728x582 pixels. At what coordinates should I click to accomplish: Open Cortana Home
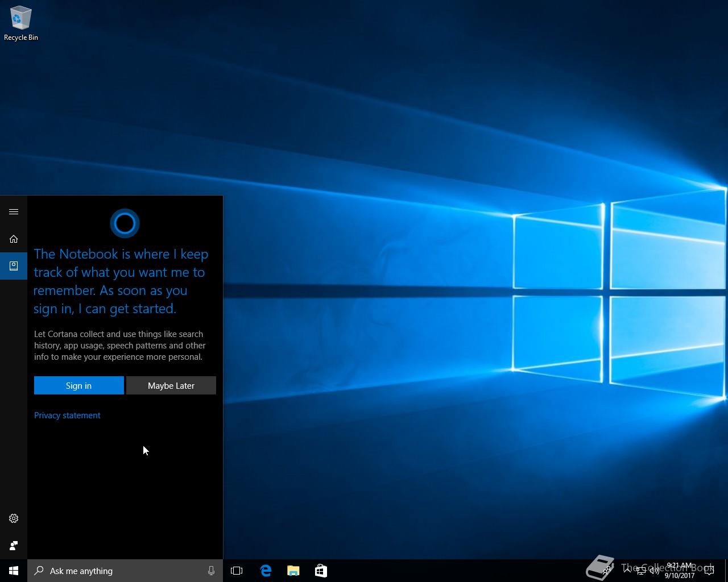[x=14, y=239]
